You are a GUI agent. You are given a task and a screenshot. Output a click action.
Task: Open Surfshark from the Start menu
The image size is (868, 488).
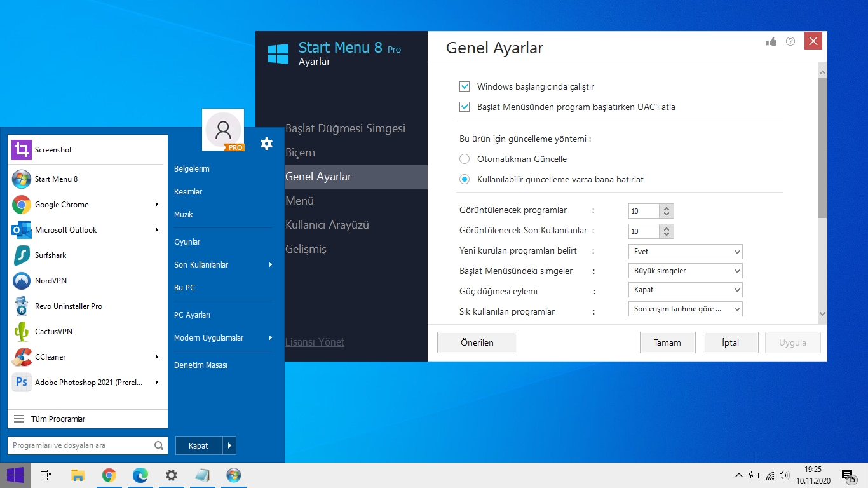(51, 255)
